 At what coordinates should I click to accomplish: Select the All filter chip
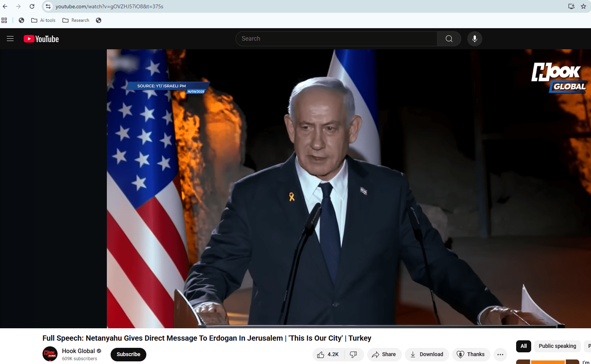coord(523,346)
